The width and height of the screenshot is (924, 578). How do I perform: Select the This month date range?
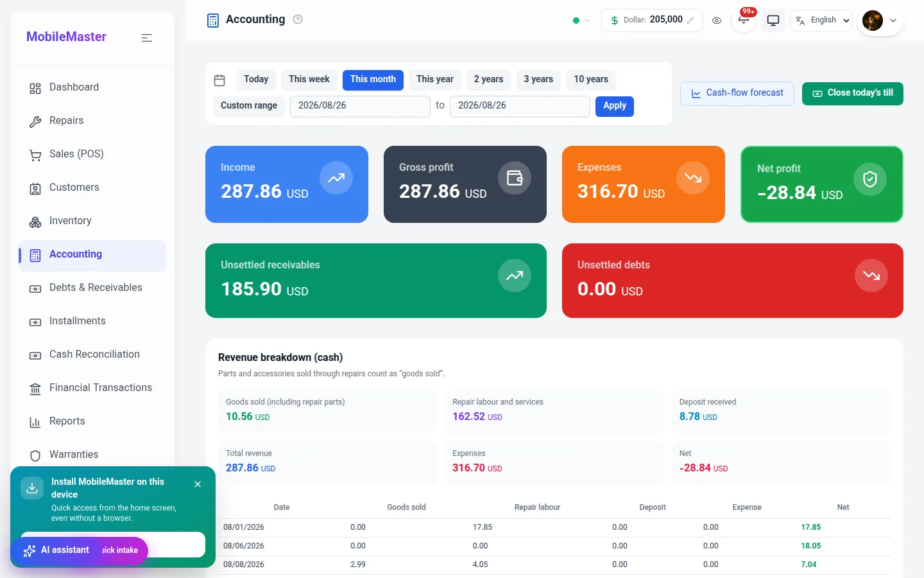pyautogui.click(x=373, y=80)
